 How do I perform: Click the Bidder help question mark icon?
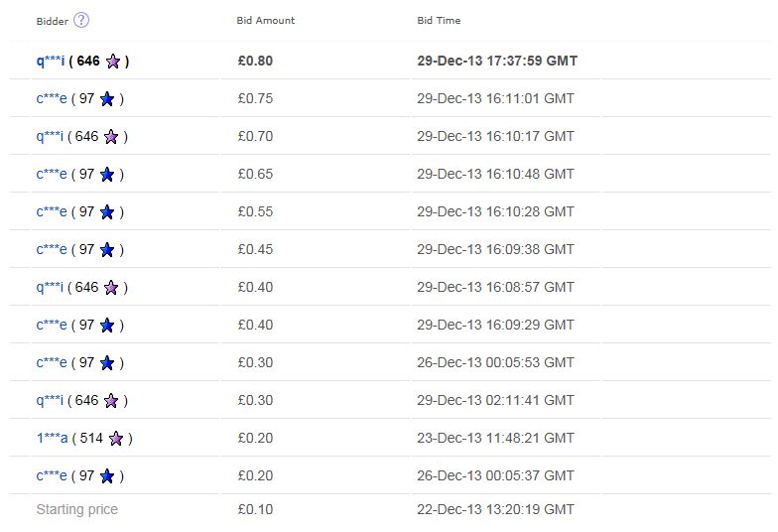[x=81, y=20]
